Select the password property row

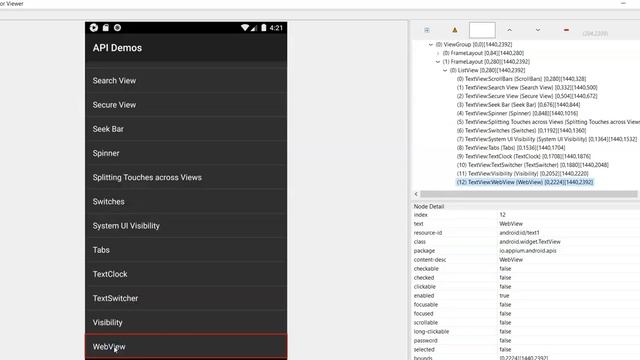[x=526, y=340]
